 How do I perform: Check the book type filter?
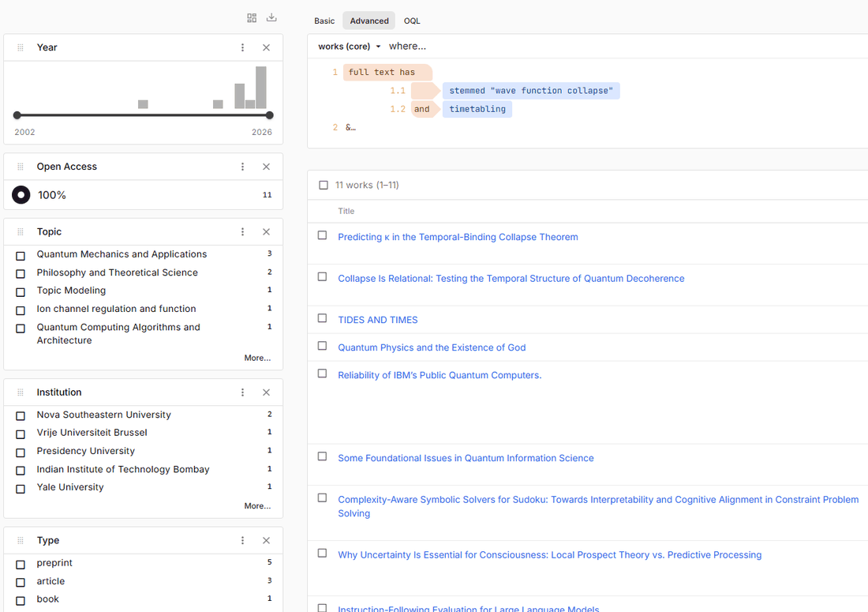[21, 600]
